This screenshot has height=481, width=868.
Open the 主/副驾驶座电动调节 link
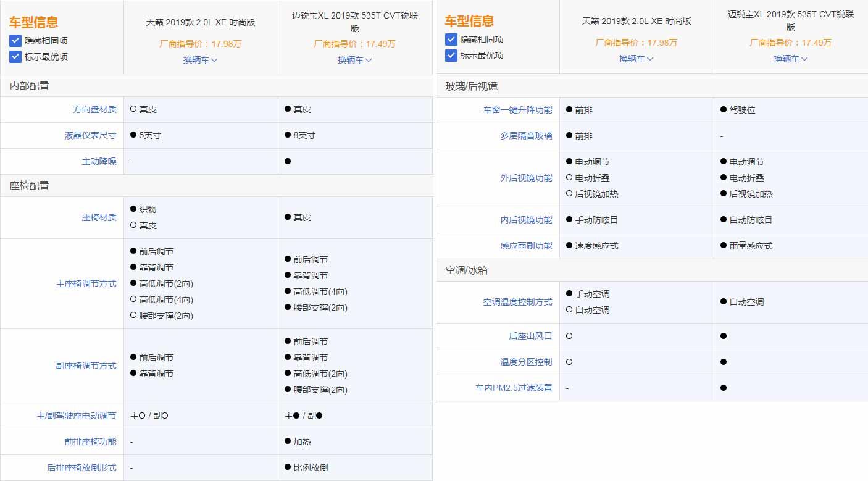[x=77, y=416]
